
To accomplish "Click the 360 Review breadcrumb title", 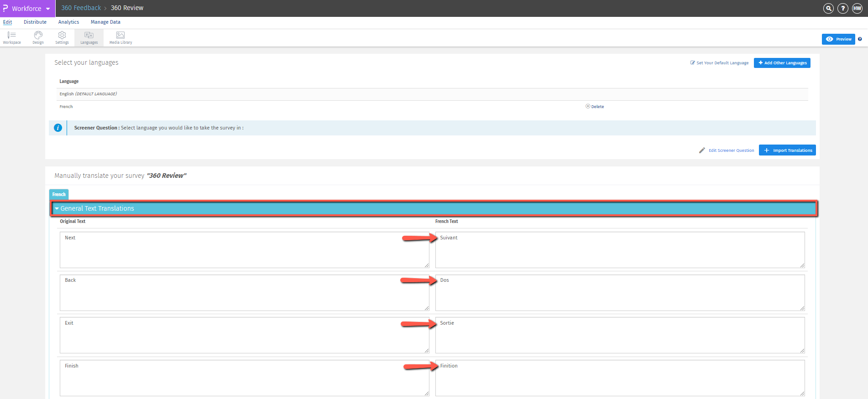I will click(127, 8).
